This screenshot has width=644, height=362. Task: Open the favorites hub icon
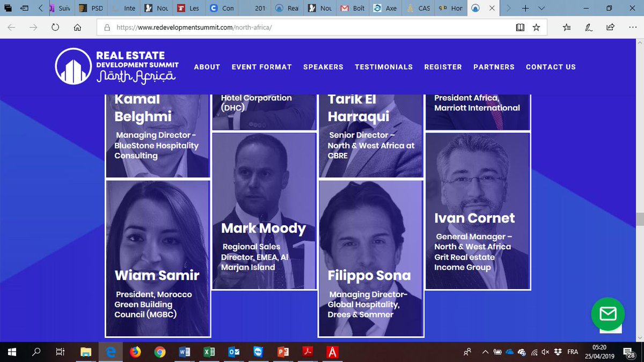tap(568, 27)
